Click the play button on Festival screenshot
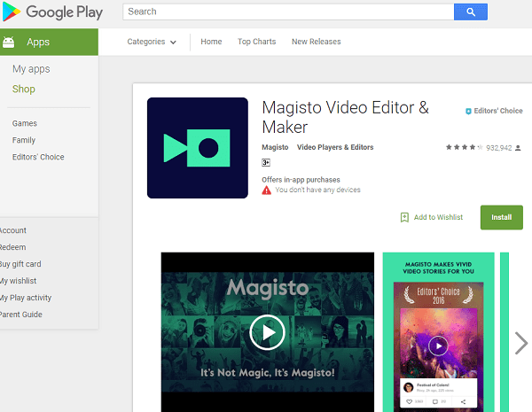This screenshot has width=532, height=412. pyautogui.click(x=438, y=346)
